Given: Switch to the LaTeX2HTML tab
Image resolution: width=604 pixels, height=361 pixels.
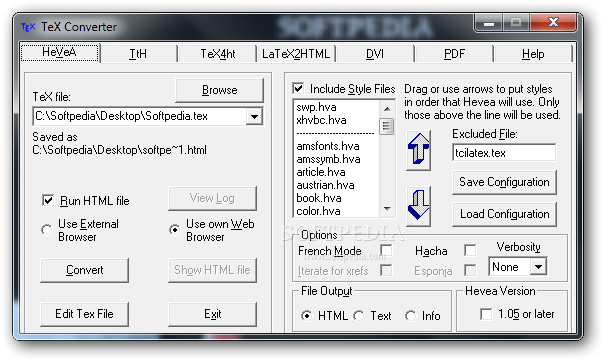Looking at the screenshot, I should [296, 54].
